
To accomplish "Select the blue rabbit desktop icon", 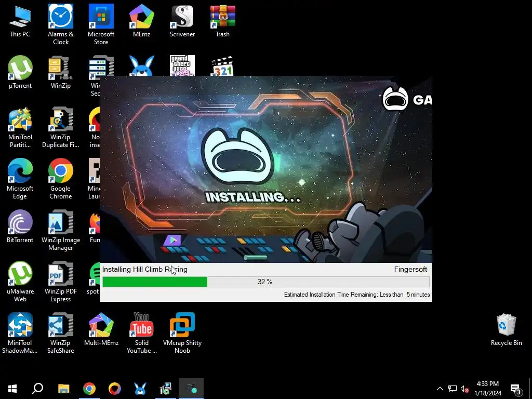I will pos(141,65).
